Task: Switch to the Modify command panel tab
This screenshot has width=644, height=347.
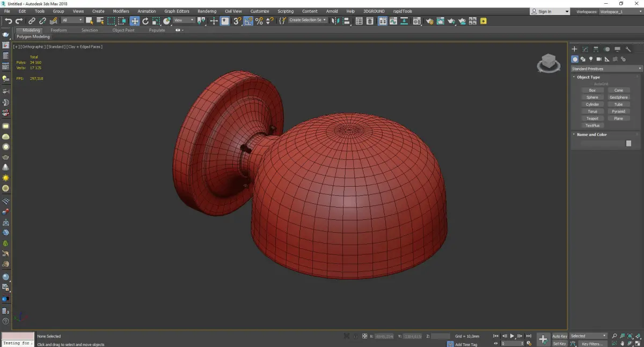Action: click(585, 49)
